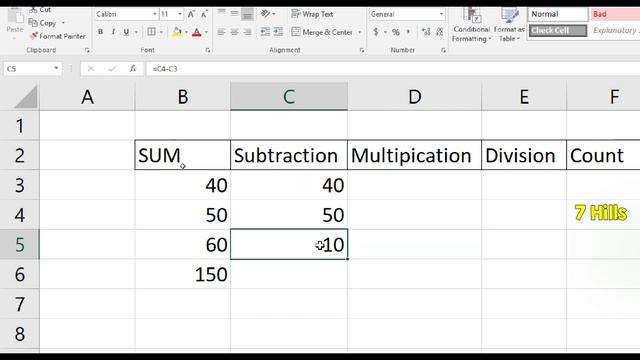Click the Middle Align icon
The width and height of the screenshot is (640, 360).
click(234, 14)
